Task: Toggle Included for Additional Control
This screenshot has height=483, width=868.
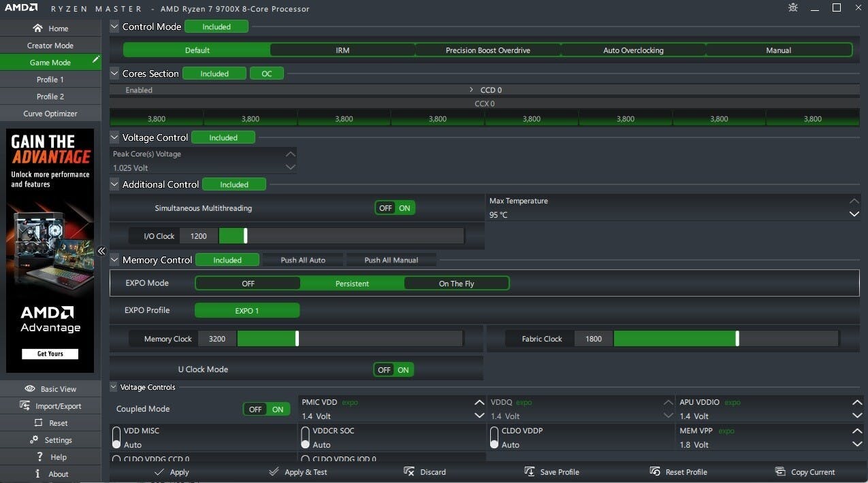Action: [234, 185]
